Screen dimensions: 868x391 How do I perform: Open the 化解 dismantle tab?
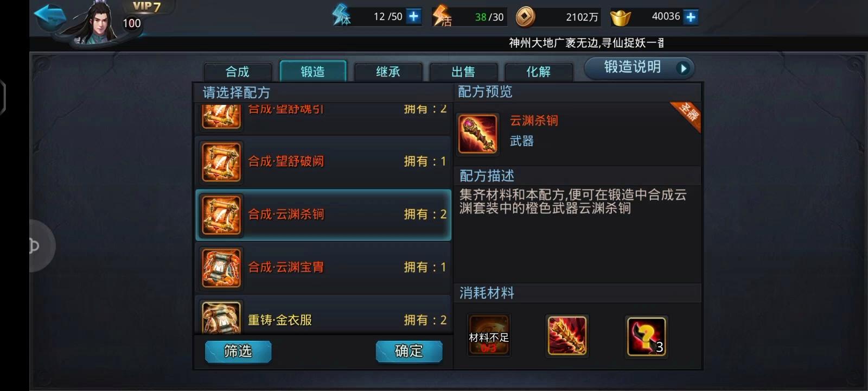[x=538, y=71]
